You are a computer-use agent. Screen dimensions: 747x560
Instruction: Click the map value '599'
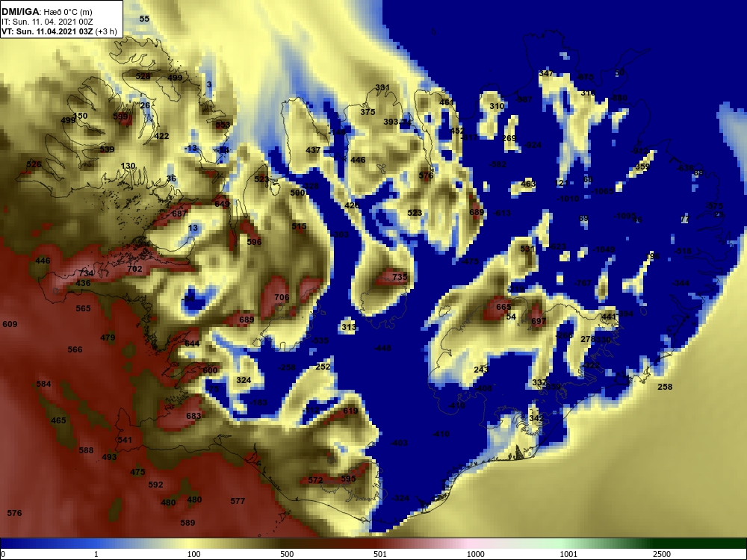(120, 116)
